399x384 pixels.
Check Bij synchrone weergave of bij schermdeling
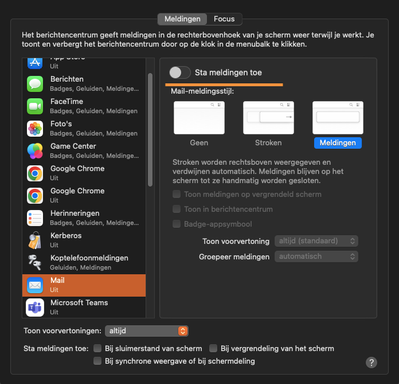(97, 361)
